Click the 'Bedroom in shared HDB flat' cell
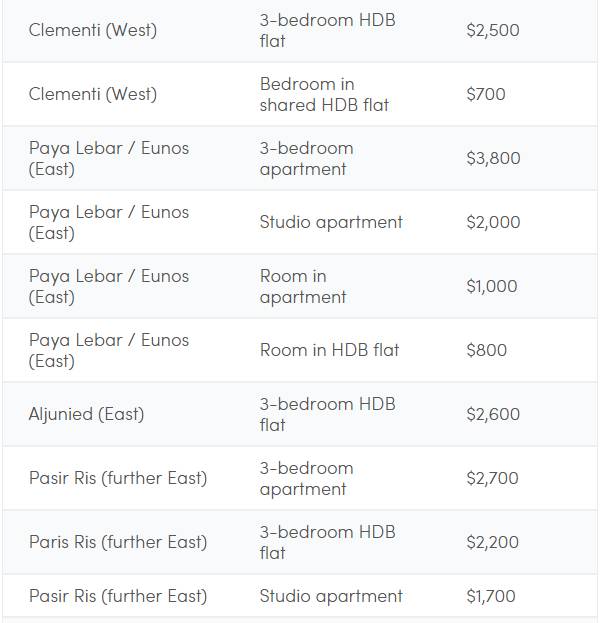Image resolution: width=602 pixels, height=623 pixels. coord(324,94)
